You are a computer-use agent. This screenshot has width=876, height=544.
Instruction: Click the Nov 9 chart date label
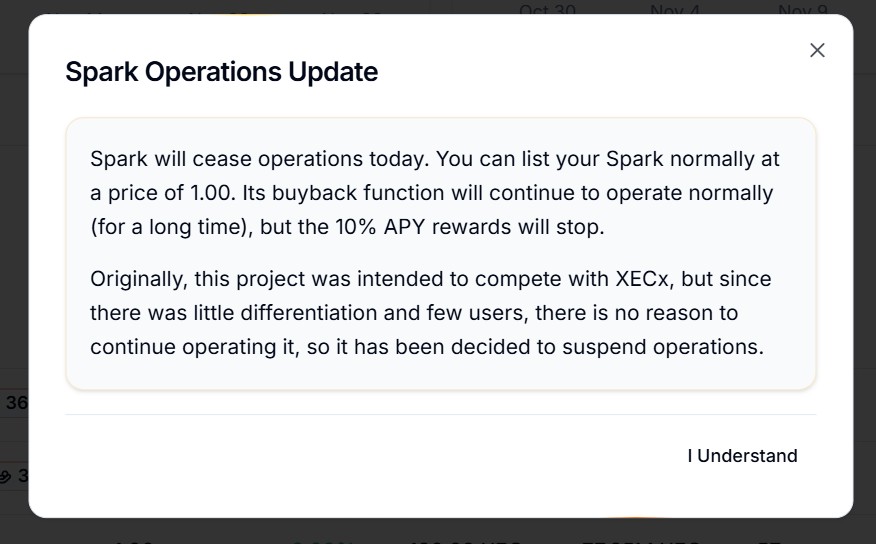802,9
